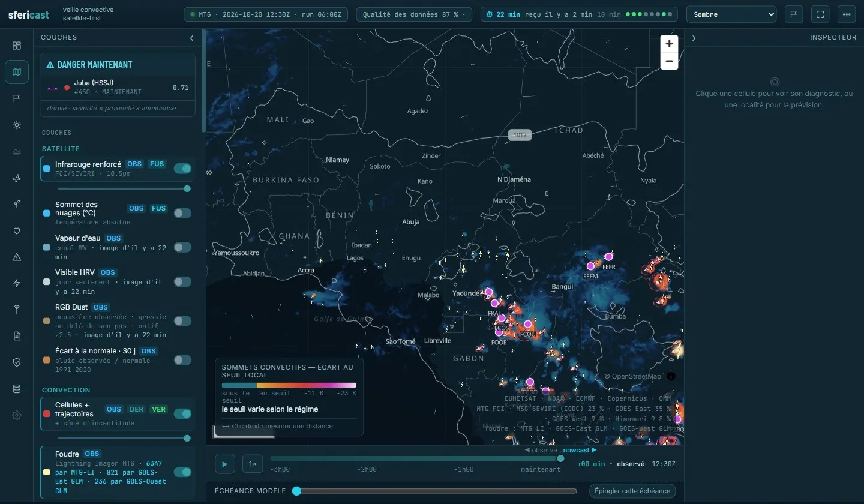
Task: Zoom in on the map
Action: pos(670,44)
